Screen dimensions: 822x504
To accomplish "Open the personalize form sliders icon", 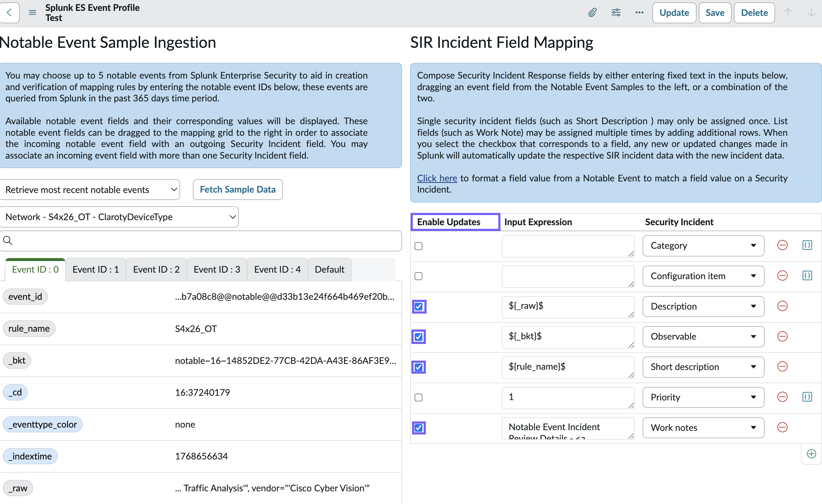I will [616, 13].
